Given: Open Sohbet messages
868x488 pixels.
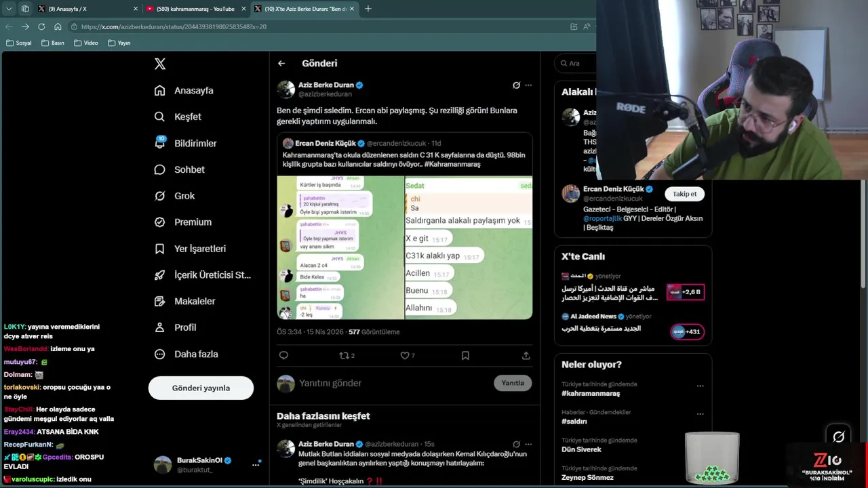Looking at the screenshot, I should [179, 169].
